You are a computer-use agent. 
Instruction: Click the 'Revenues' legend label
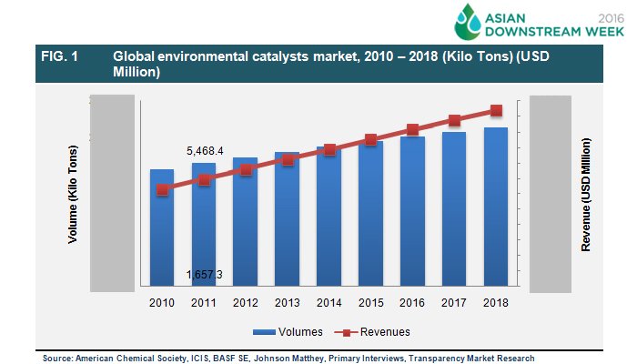click(x=385, y=332)
